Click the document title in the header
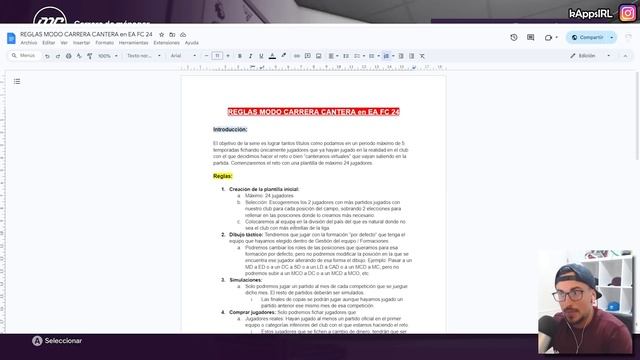Viewport: 640px width, 360px height. point(86,35)
